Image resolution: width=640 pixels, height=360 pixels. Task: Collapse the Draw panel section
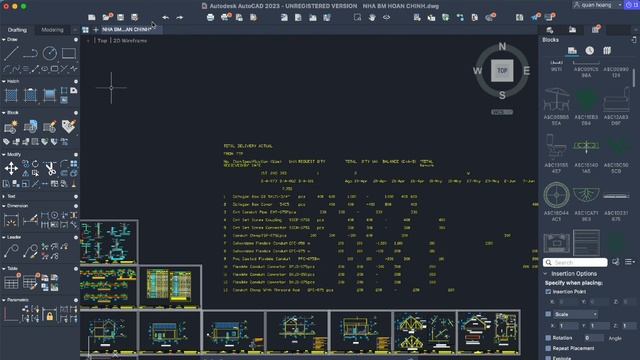pyautogui.click(x=4, y=40)
